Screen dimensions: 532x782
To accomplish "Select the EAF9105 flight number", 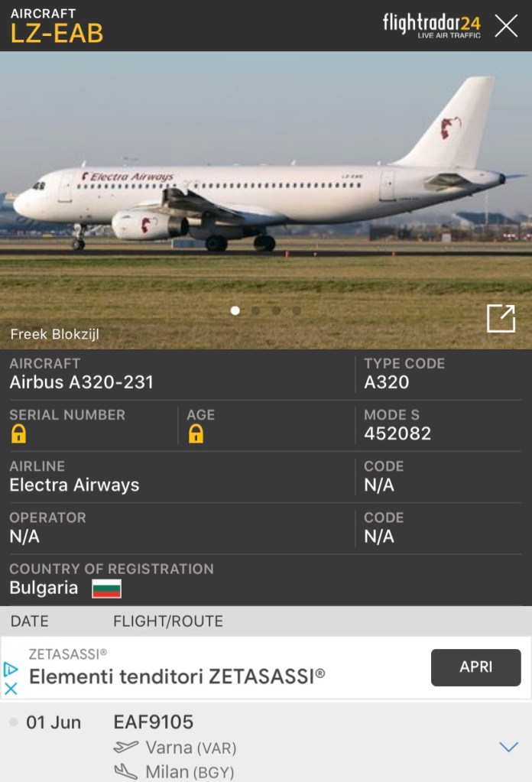I will point(154,722).
